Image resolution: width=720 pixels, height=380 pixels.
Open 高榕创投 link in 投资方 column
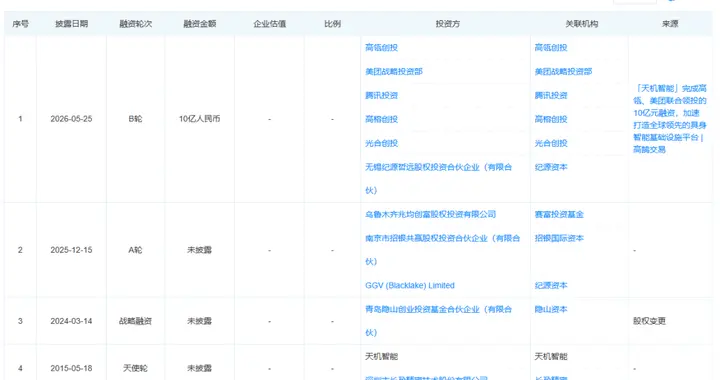pos(381,119)
